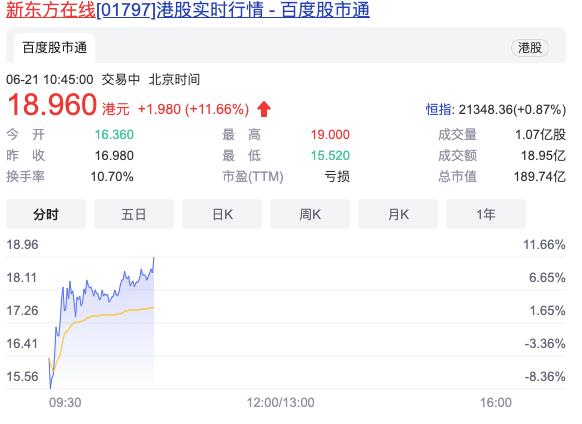Open the 新东方在线[01797]港股实时行情 title link
The width and height of the screenshot is (582, 424).
click(188, 9)
